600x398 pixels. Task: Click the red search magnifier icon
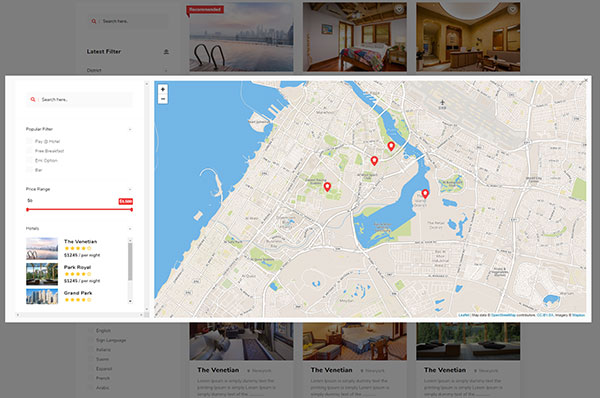coord(33,100)
